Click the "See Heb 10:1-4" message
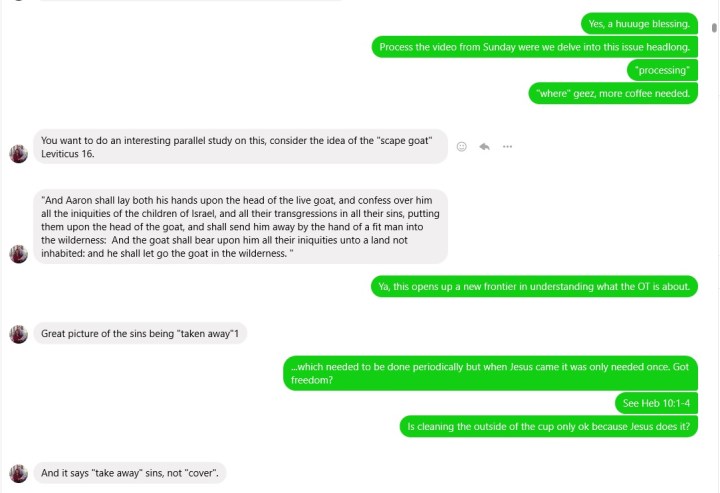 coord(656,403)
